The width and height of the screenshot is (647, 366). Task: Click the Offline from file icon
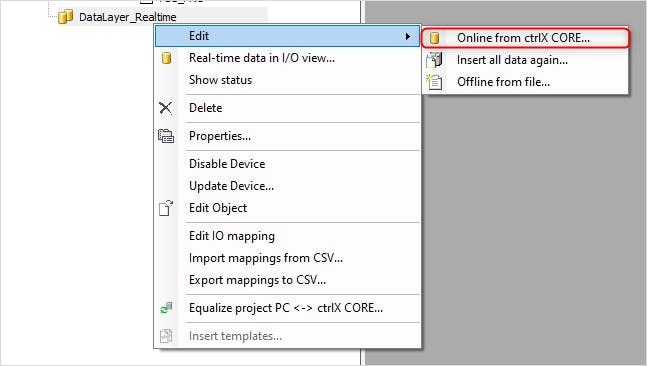point(434,82)
